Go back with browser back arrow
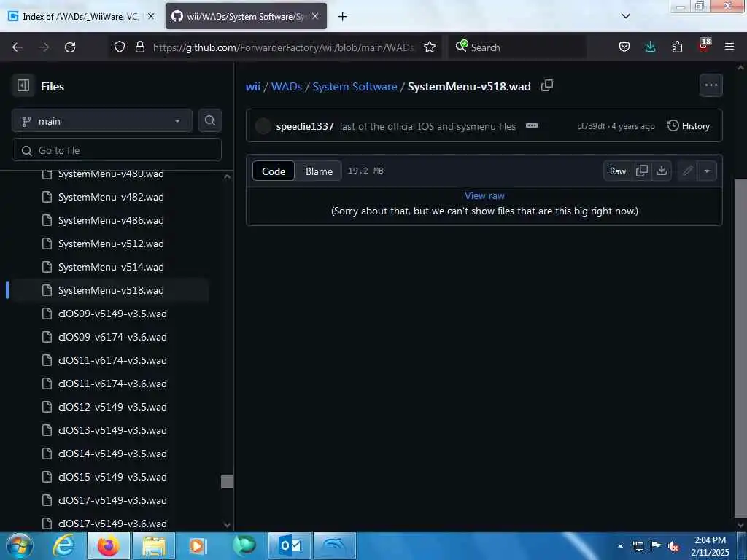Screen dimensions: 747x560 [x=18, y=47]
